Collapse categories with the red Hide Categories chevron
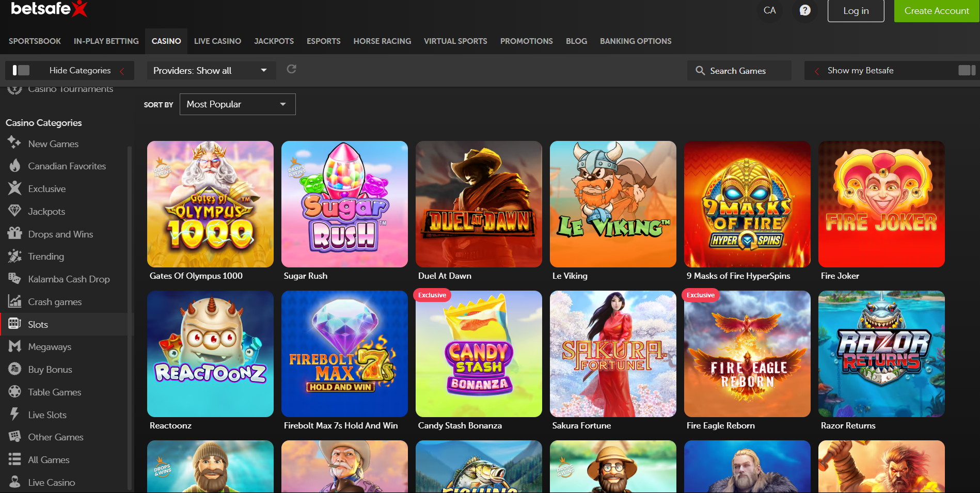The width and height of the screenshot is (980, 493). pyautogui.click(x=122, y=71)
